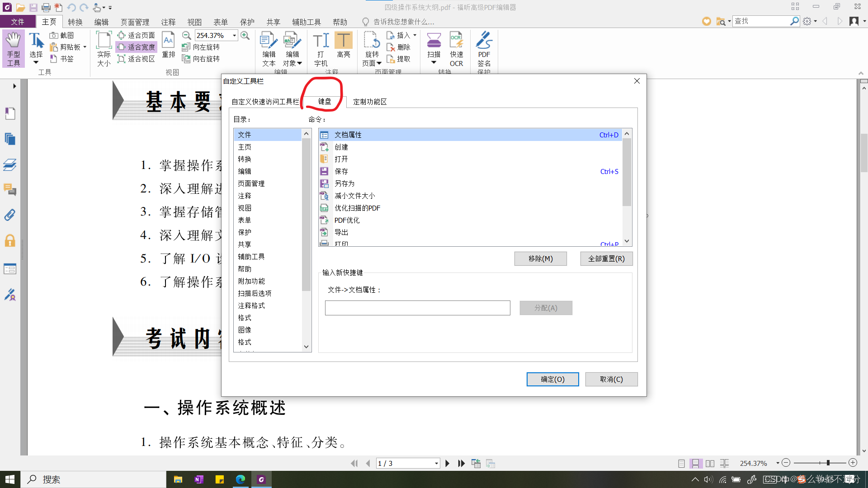Open the 注释 ribbon tab
This screenshot has width=868, height=488.
[168, 22]
